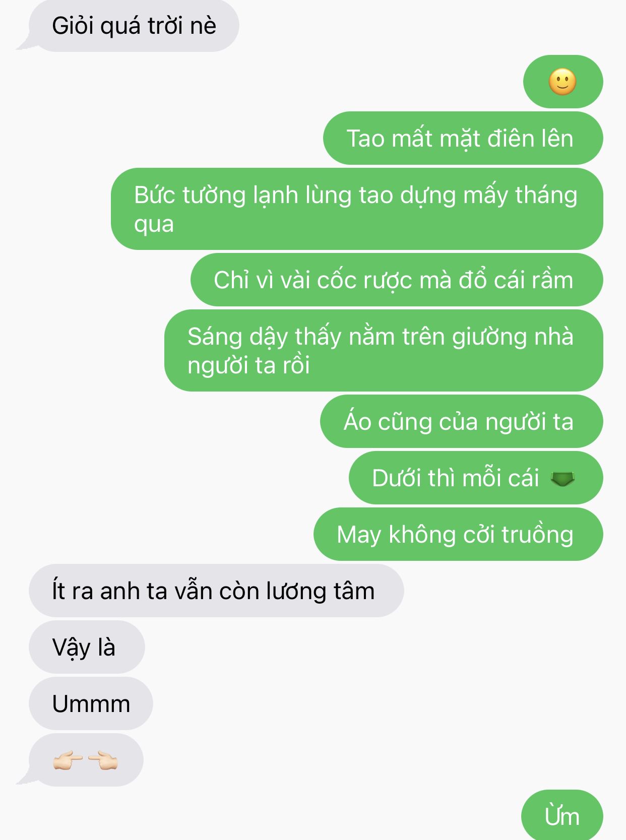
Task: Tap the right-pointing finger emoji
Action: point(68,760)
